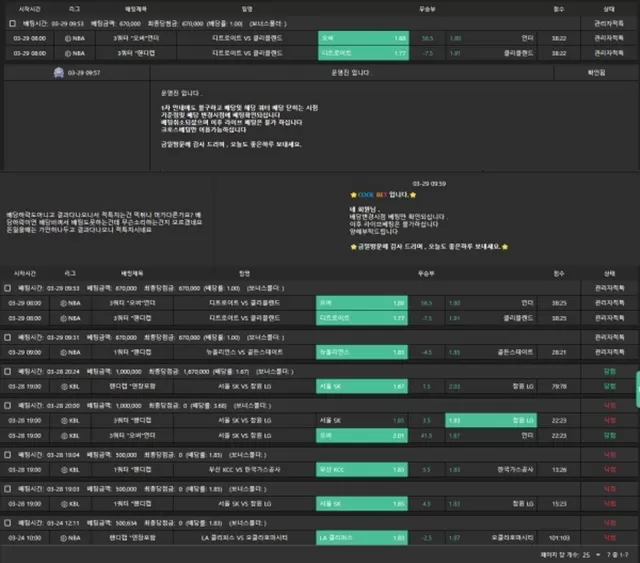Viewport: 640px width, 563px height.
Task: Click the star icon before COOL BET
Action: 353,195
